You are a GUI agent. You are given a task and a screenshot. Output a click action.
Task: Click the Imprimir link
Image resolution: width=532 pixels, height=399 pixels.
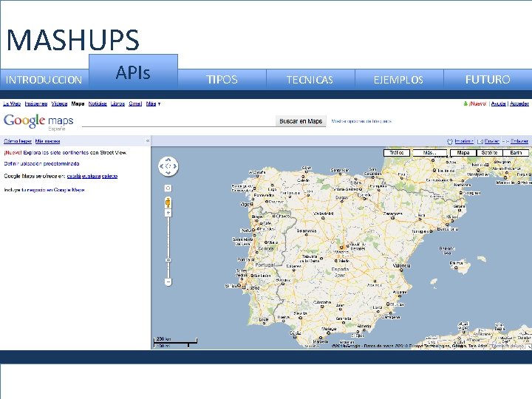(x=464, y=141)
